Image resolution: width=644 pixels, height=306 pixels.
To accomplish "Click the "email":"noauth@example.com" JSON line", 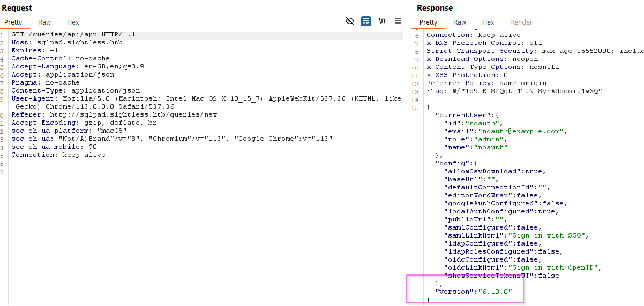I will (x=506, y=131).
